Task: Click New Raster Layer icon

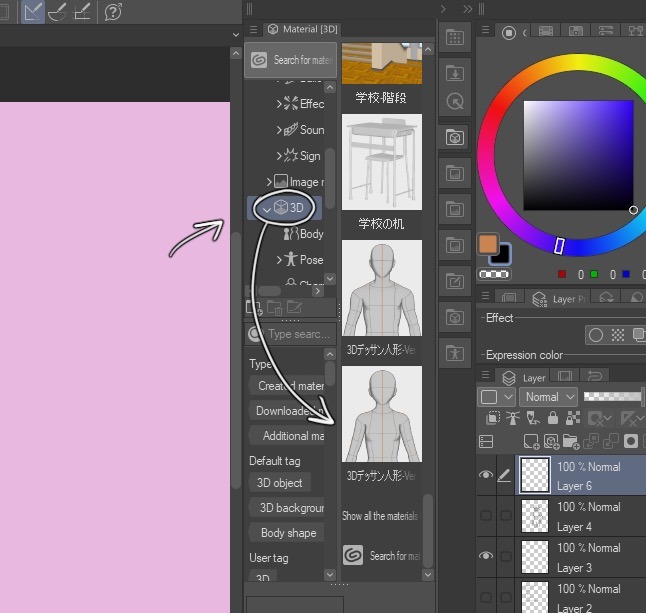Action: (x=531, y=442)
